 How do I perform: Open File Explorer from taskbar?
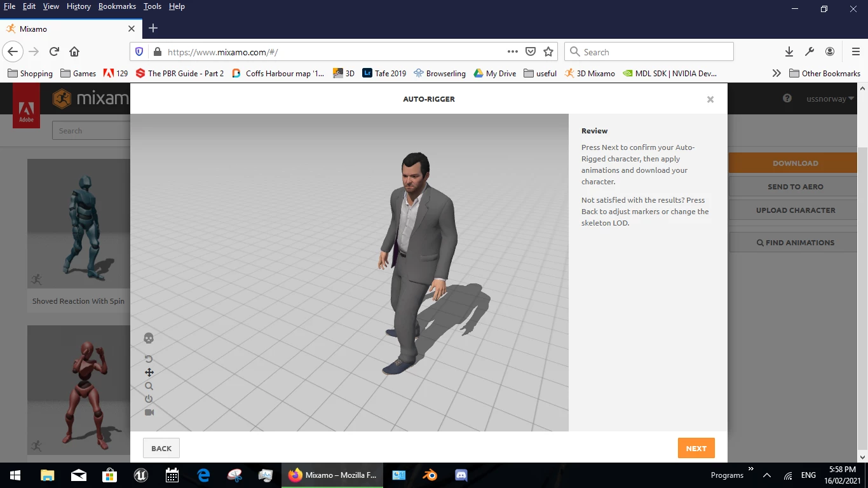(x=47, y=475)
